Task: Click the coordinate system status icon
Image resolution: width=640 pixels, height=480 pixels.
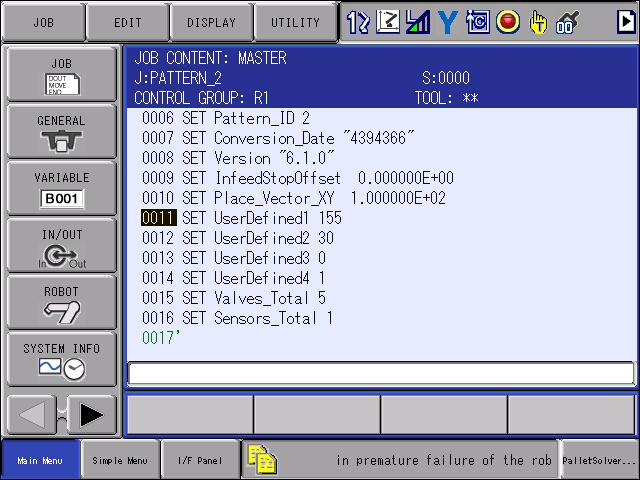Action: coord(388,22)
